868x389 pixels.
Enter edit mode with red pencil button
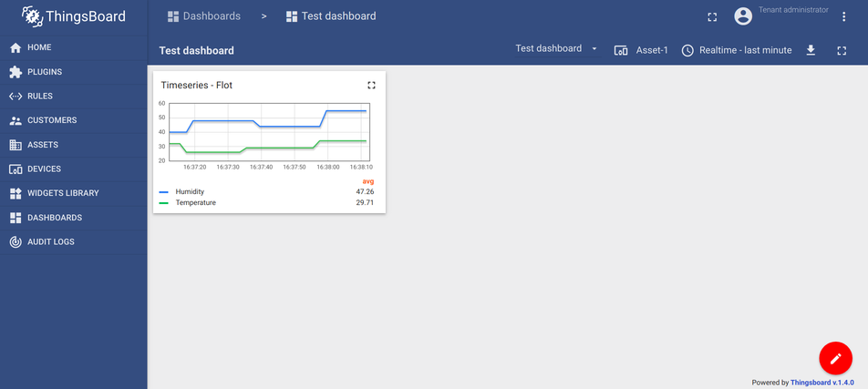pos(835,359)
